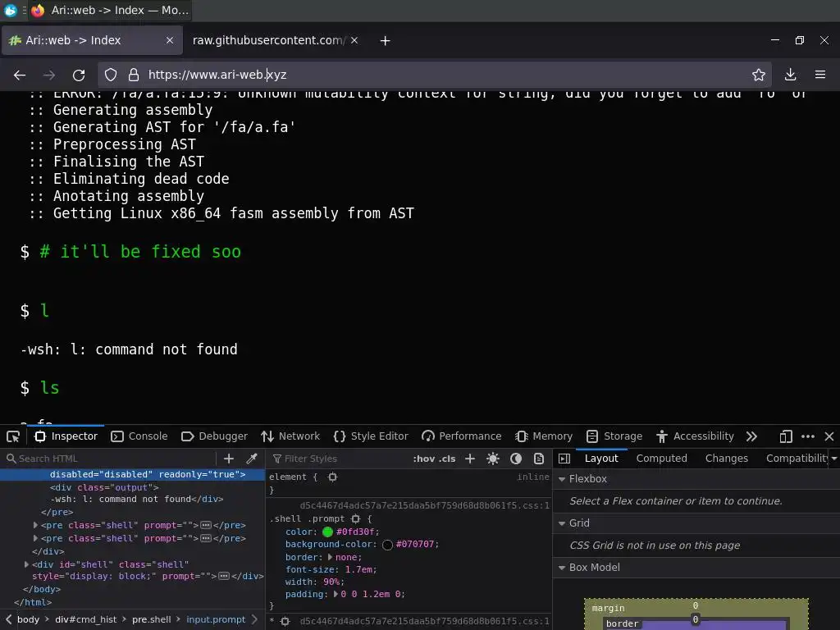Screen dimensions: 840x630
Task: Click the element rule target icon
Action: 333,477
